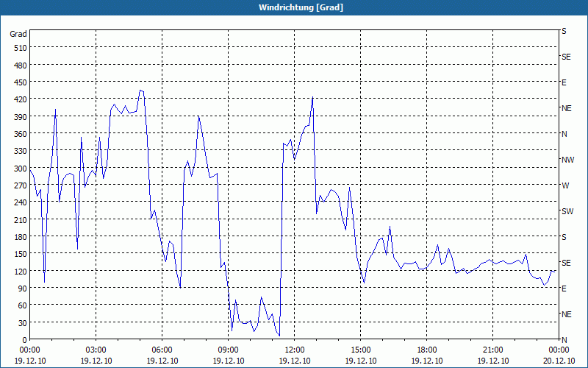
Task: Select the "270" left-axis value
Action: (x=21, y=185)
